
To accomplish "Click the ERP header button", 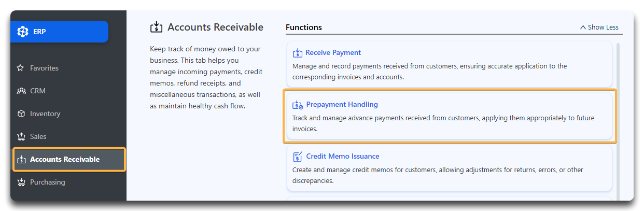I will pyautogui.click(x=59, y=32).
